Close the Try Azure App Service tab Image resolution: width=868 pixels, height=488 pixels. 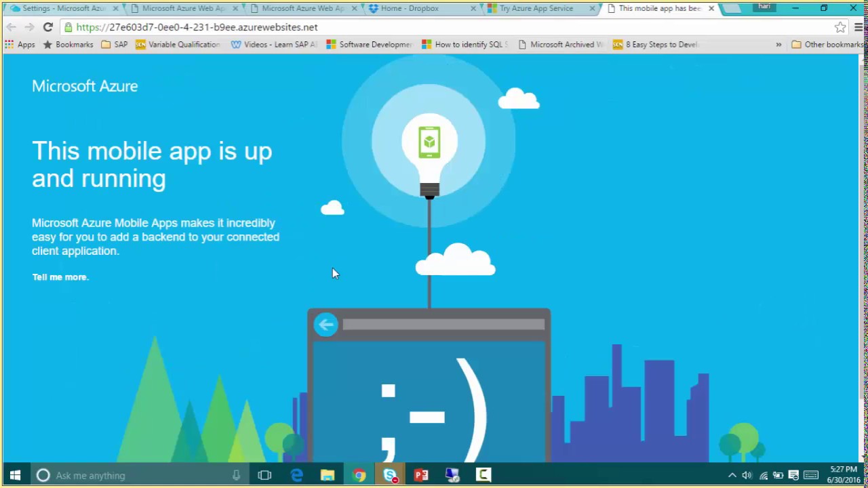[592, 8]
